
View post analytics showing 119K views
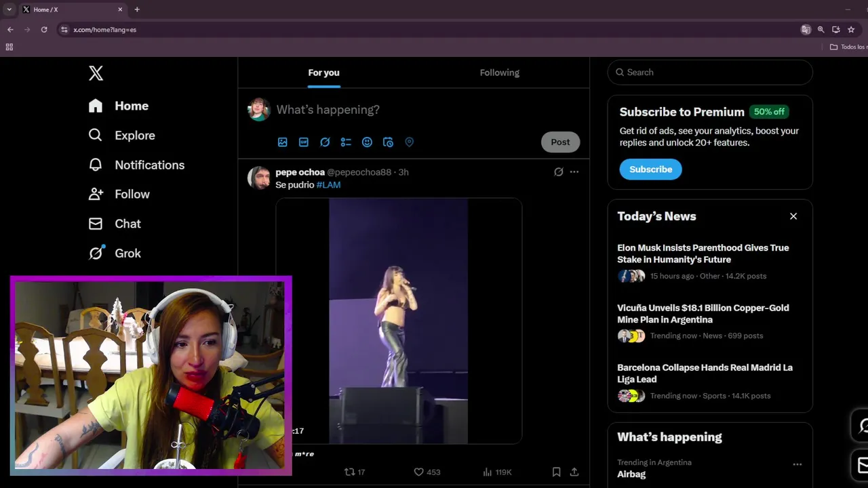click(x=497, y=472)
